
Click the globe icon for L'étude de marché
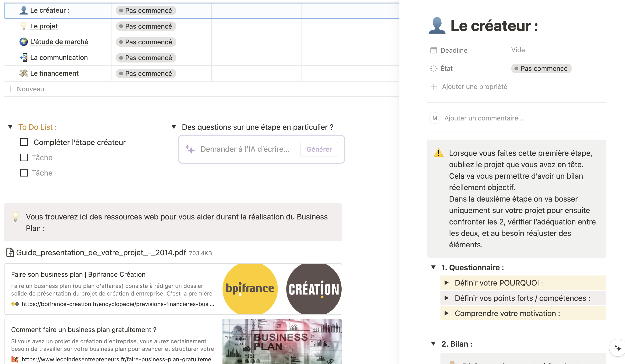[x=24, y=42]
